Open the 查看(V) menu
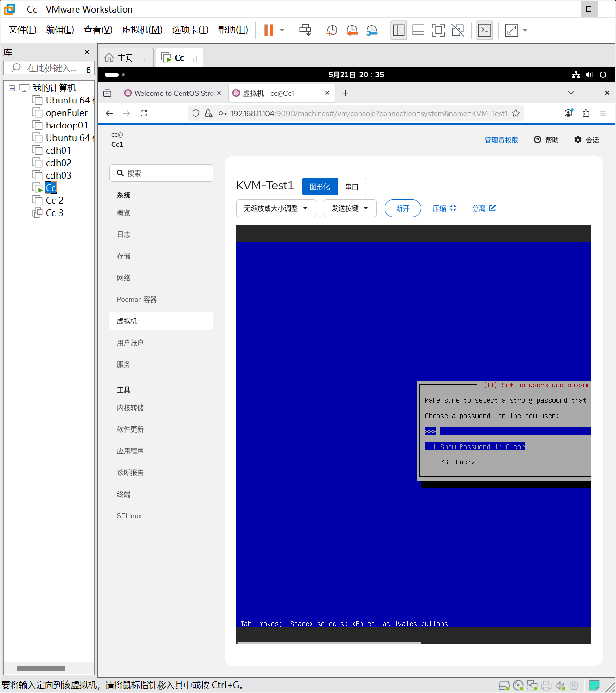This screenshot has width=616, height=693. 98,30
